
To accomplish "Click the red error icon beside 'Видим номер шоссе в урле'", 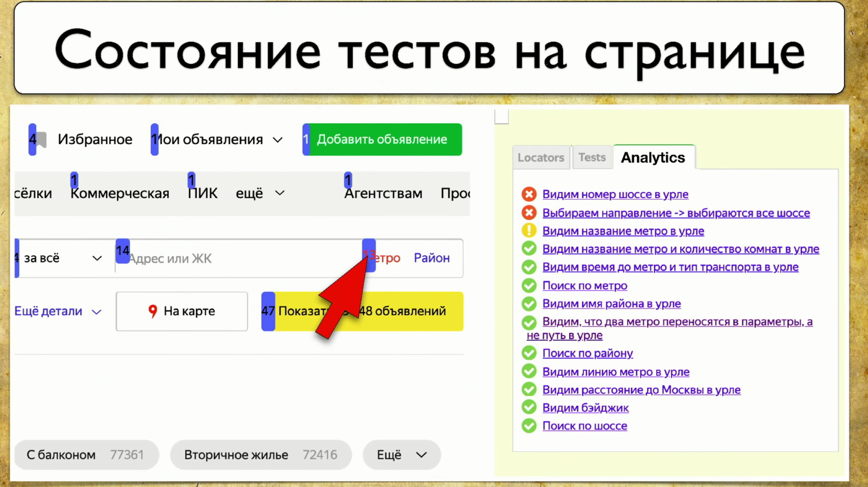I will [x=529, y=194].
